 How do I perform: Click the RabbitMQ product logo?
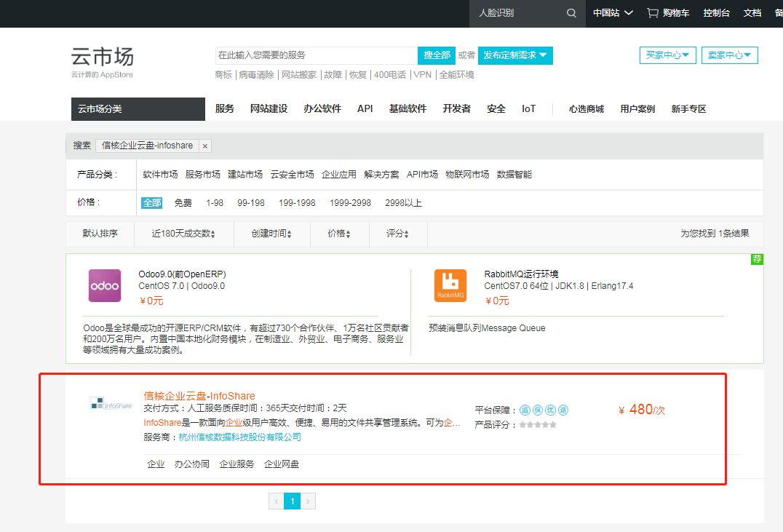click(x=450, y=286)
